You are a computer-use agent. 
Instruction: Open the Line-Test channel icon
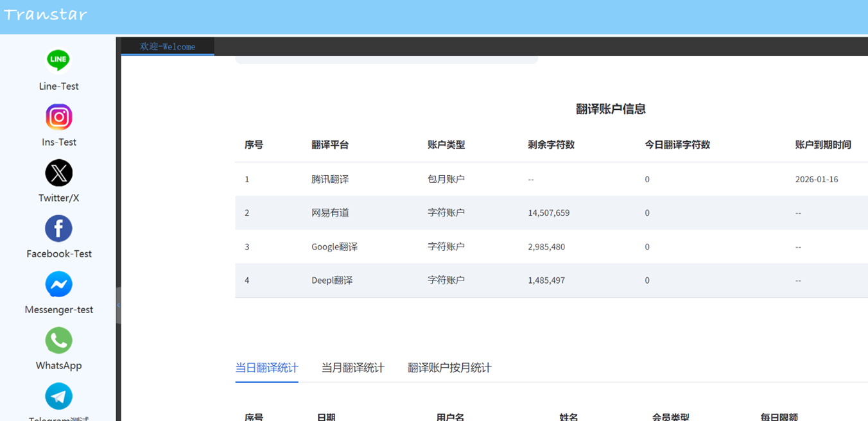(x=58, y=60)
